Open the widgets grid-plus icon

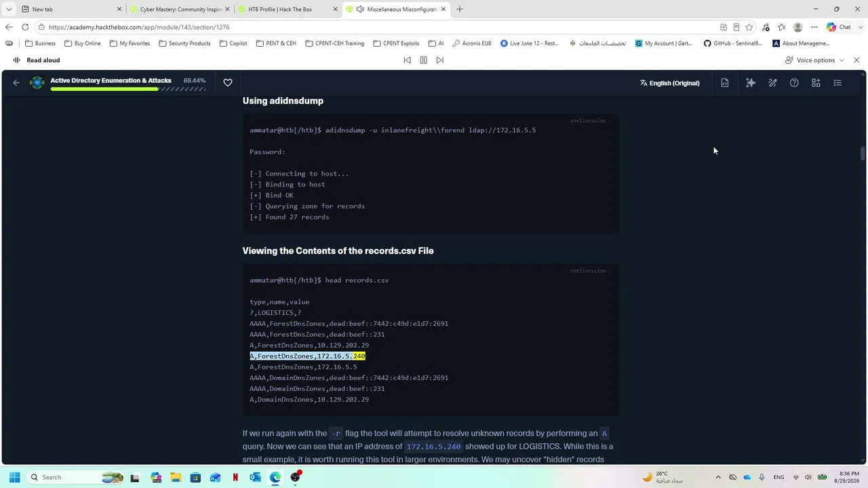tap(816, 83)
